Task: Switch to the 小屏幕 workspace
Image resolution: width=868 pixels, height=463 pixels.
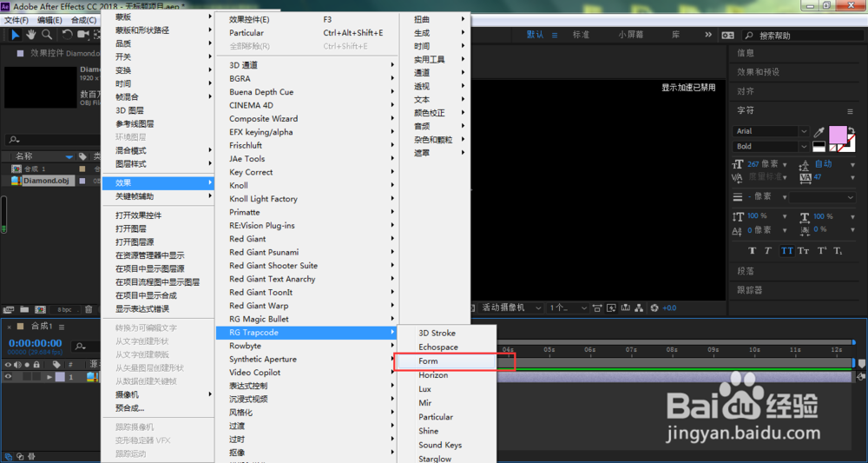Action: (x=631, y=35)
